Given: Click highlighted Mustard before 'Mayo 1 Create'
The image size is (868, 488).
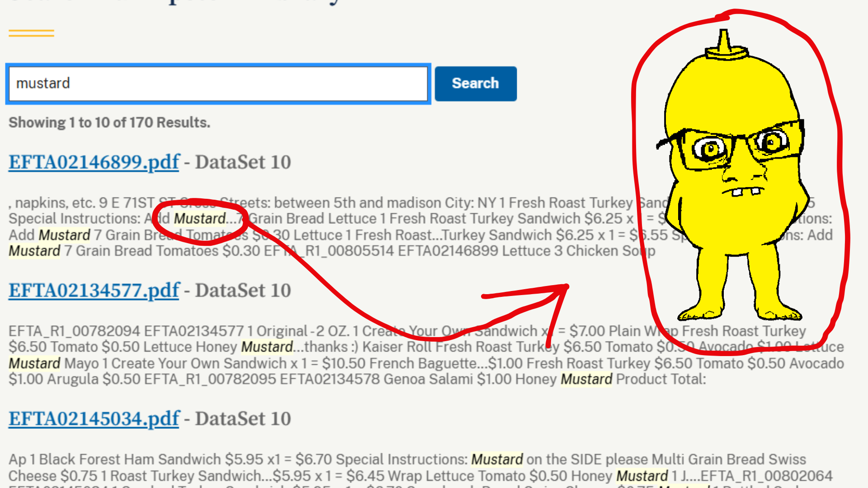Looking at the screenshot, I should click(x=34, y=363).
